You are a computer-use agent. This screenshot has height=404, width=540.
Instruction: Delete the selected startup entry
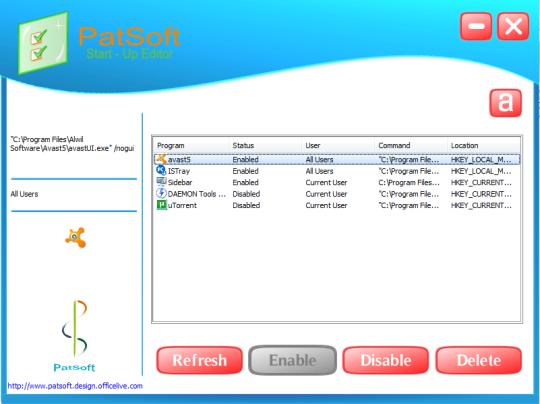(x=479, y=360)
